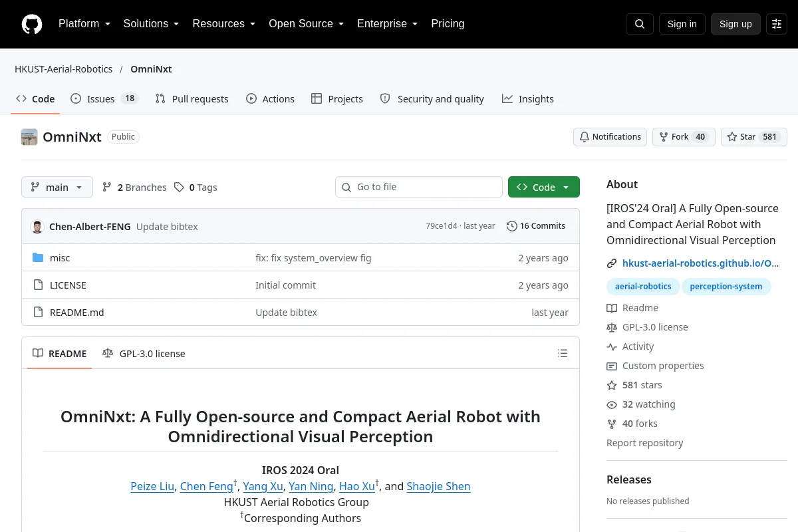Open the Enterprise dropdown menu
Image resolution: width=798 pixels, height=532 pixels.
(388, 24)
